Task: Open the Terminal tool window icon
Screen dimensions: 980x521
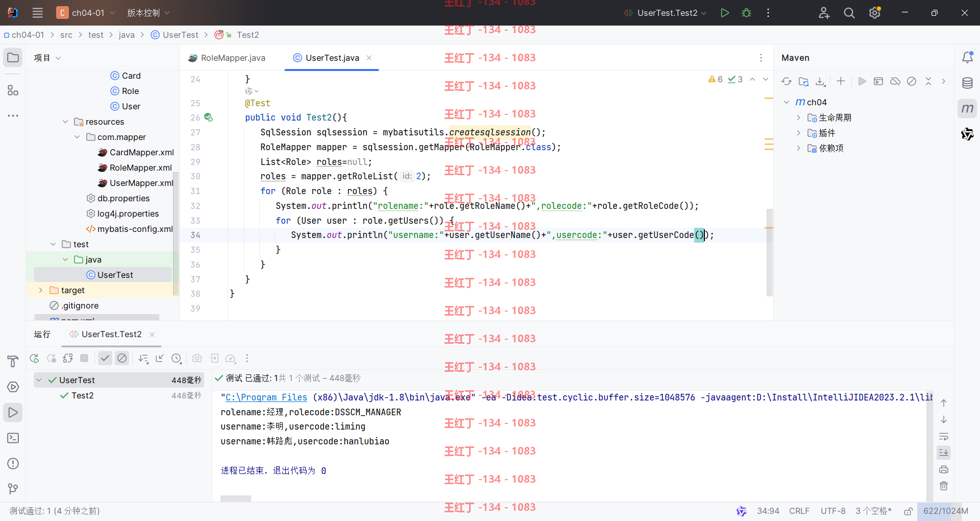Action: (x=13, y=438)
